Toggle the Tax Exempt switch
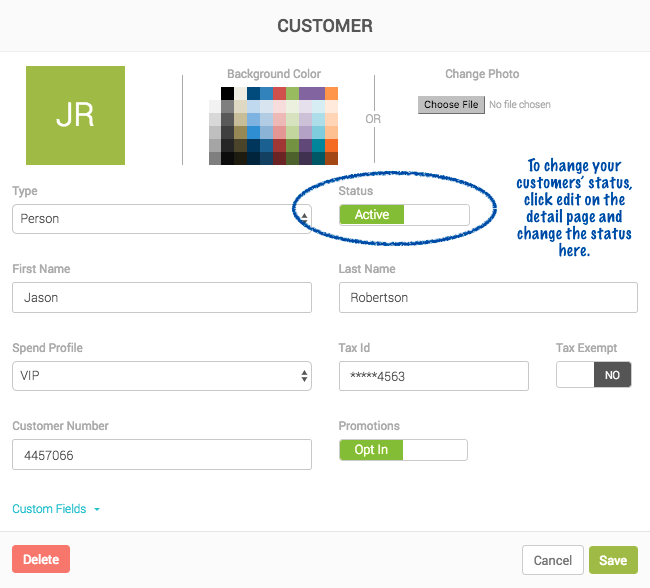The image size is (650, 588). coord(594,375)
